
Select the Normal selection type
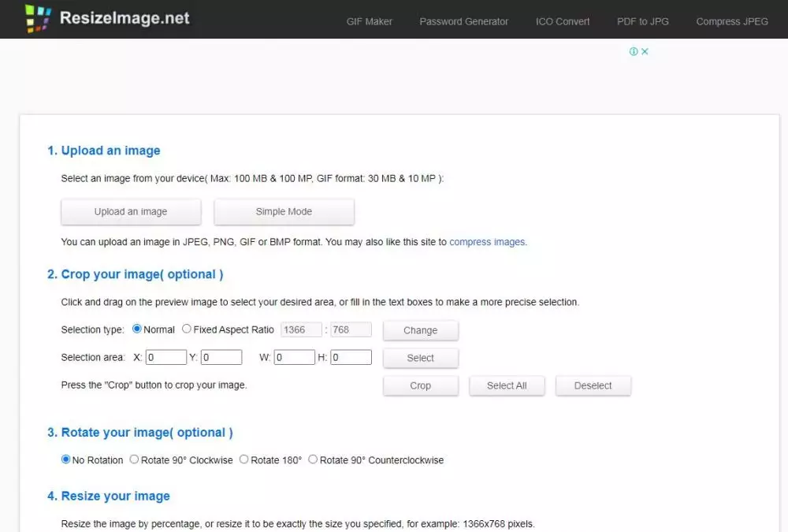tap(137, 329)
